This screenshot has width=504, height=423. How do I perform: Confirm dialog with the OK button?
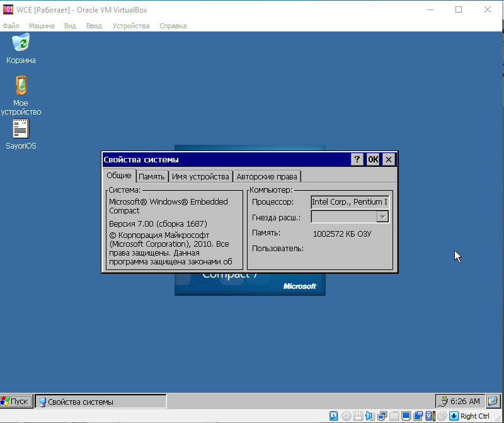[x=373, y=159]
